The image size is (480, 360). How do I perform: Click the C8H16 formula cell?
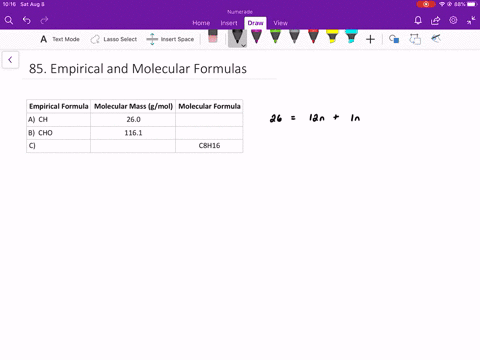[209, 146]
